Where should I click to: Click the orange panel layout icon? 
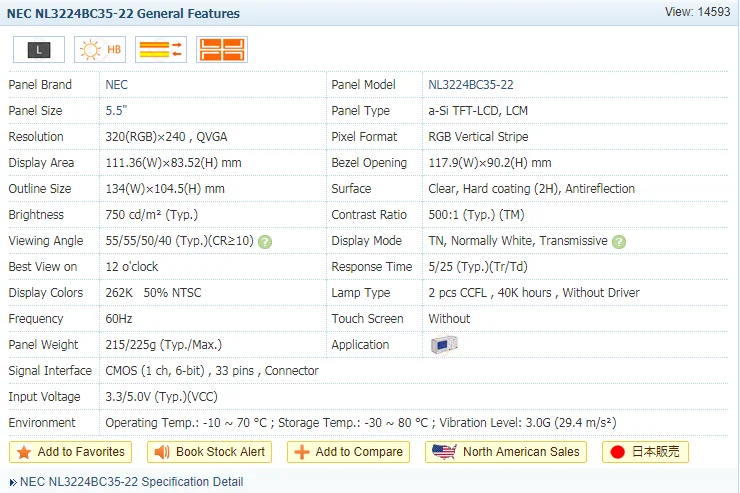click(x=222, y=50)
